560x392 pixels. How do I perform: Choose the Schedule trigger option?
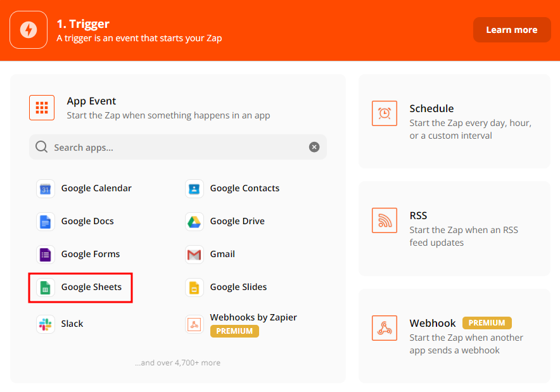tap(454, 122)
